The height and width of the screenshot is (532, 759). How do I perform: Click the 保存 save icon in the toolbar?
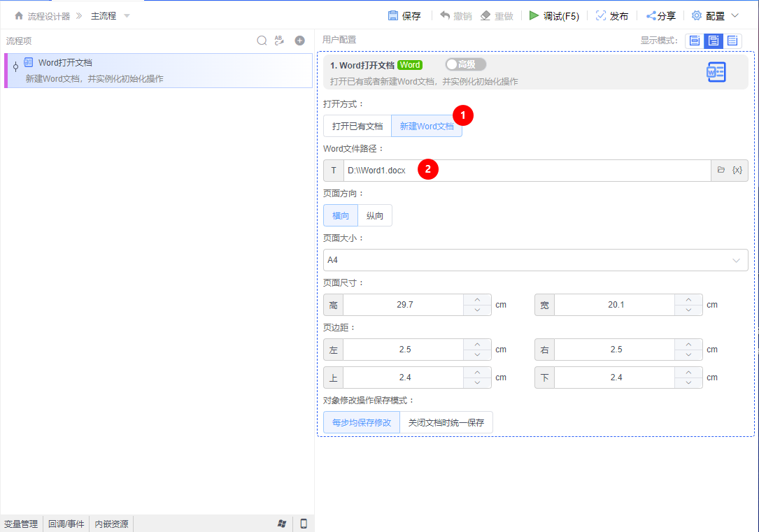394,15
